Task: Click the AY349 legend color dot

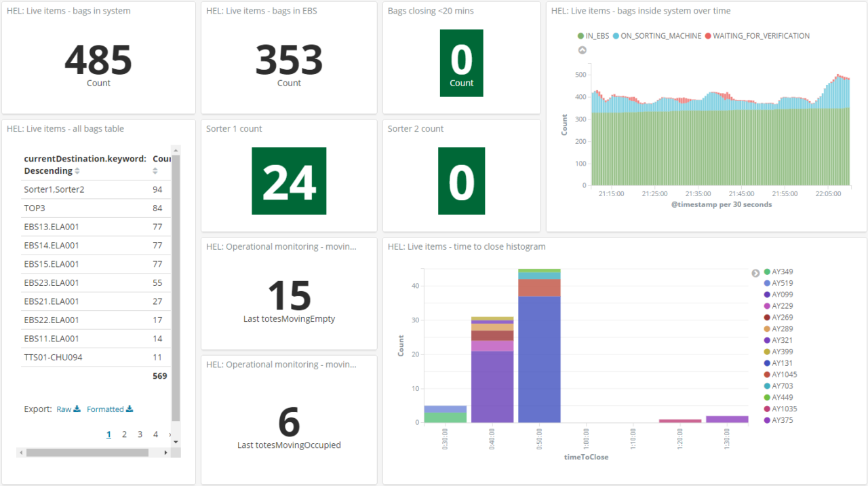Action: [767, 272]
